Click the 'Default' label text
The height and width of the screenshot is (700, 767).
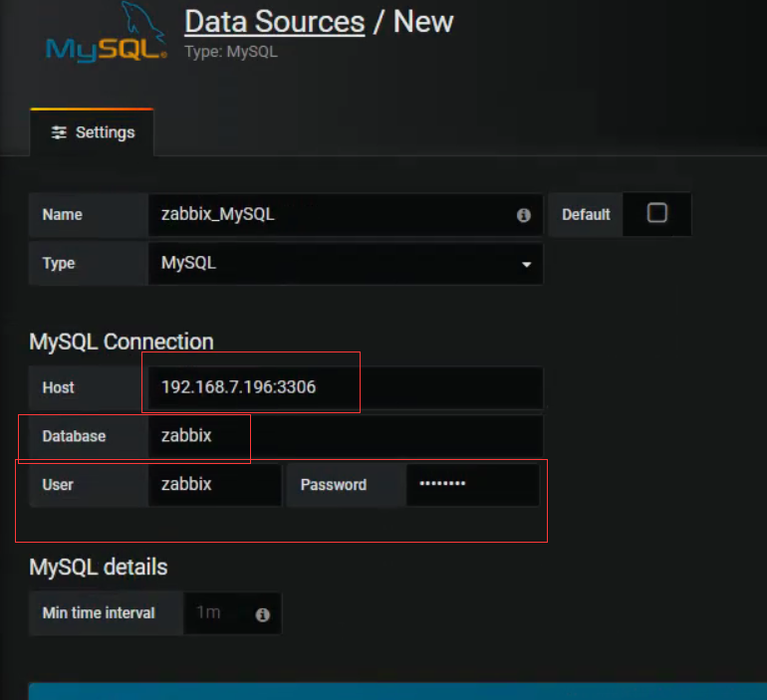click(x=586, y=215)
